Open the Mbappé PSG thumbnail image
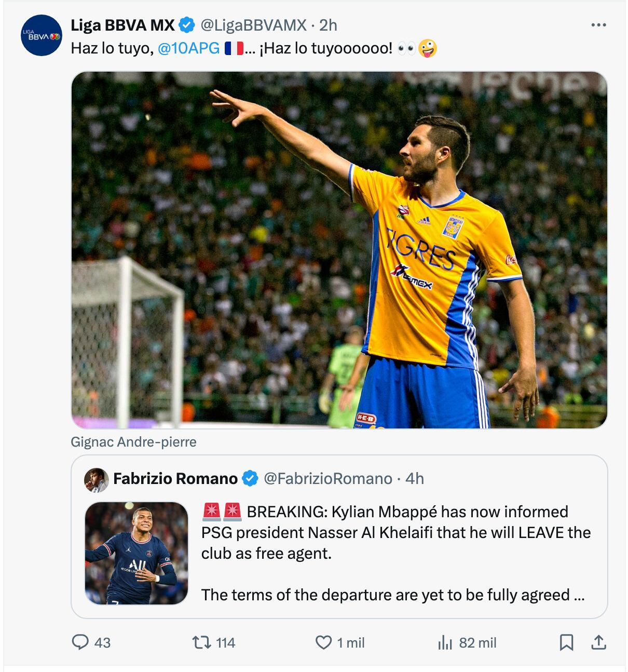The height and width of the screenshot is (672, 628). pos(136,553)
